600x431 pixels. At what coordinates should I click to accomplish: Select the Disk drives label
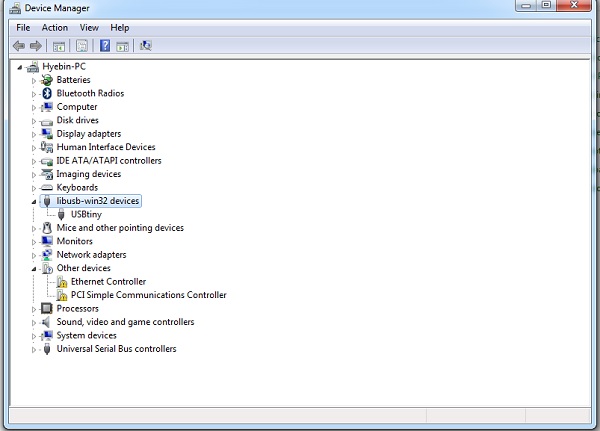pyautogui.click(x=78, y=120)
